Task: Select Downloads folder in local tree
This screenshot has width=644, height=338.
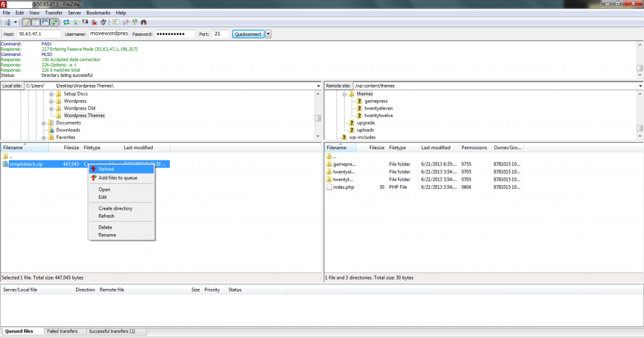Action: 68,130
